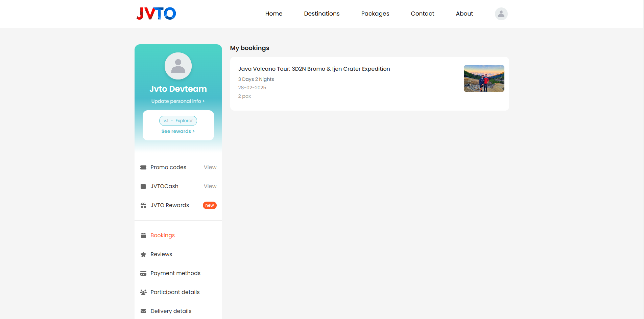Click the Participant details people icon
Screen dimensions: 644x319
(143, 292)
